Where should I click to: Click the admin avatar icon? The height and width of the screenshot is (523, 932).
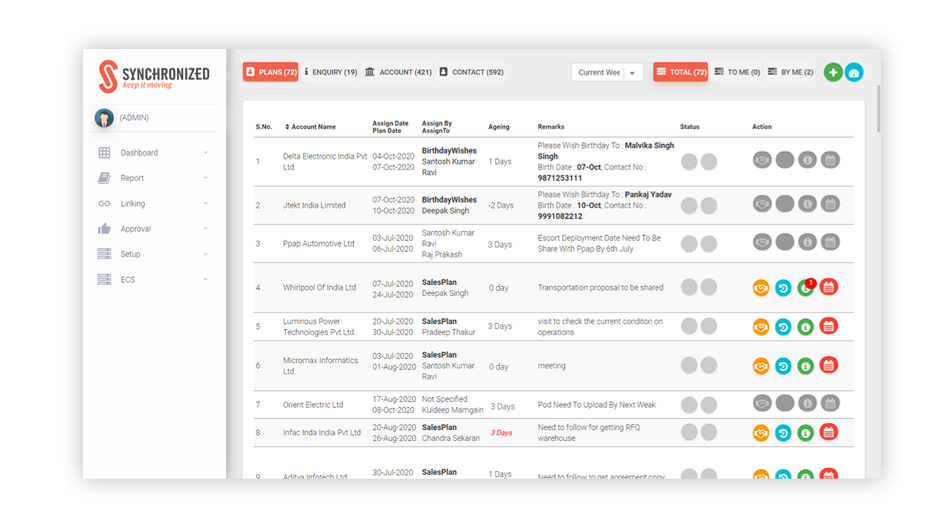104,118
